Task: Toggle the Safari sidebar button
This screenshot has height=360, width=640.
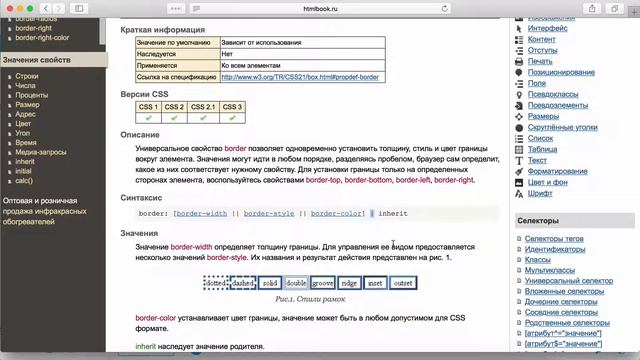Action: (x=79, y=8)
